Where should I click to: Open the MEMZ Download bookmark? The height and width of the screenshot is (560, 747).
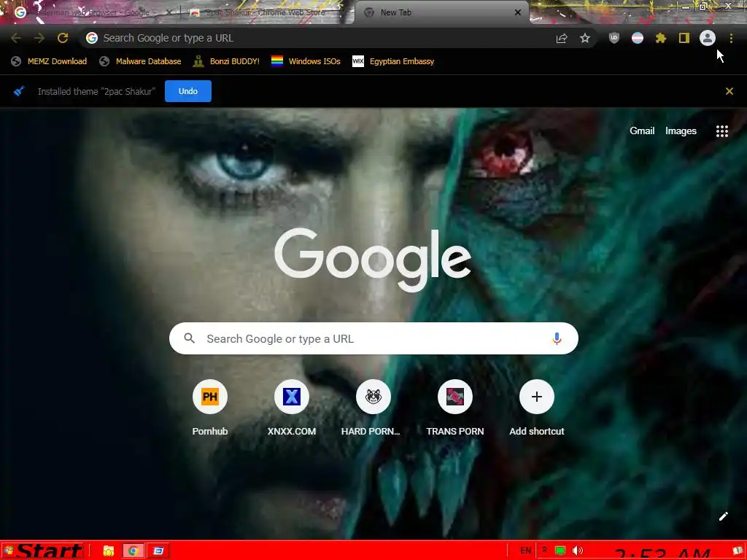[49, 61]
